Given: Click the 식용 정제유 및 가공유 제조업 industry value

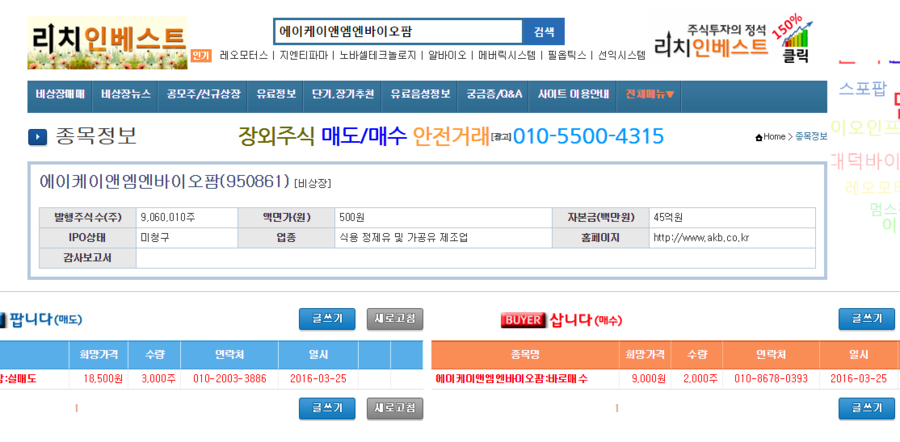Looking at the screenshot, I should tap(404, 238).
